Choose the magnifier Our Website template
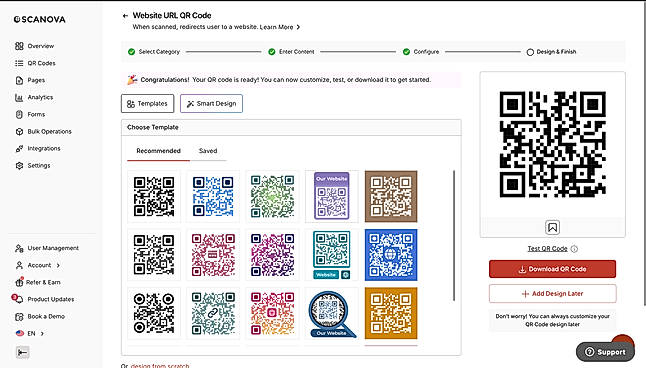This screenshot has height=368, width=646. click(x=332, y=313)
